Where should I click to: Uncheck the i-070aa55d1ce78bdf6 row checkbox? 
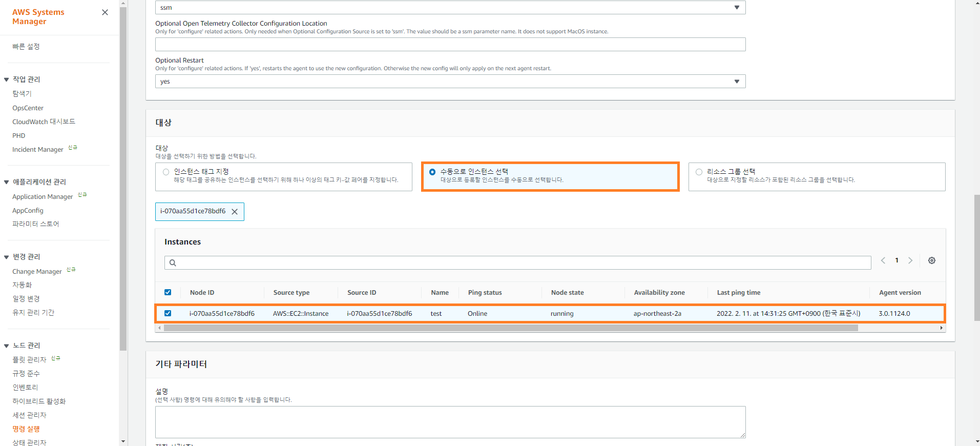168,313
